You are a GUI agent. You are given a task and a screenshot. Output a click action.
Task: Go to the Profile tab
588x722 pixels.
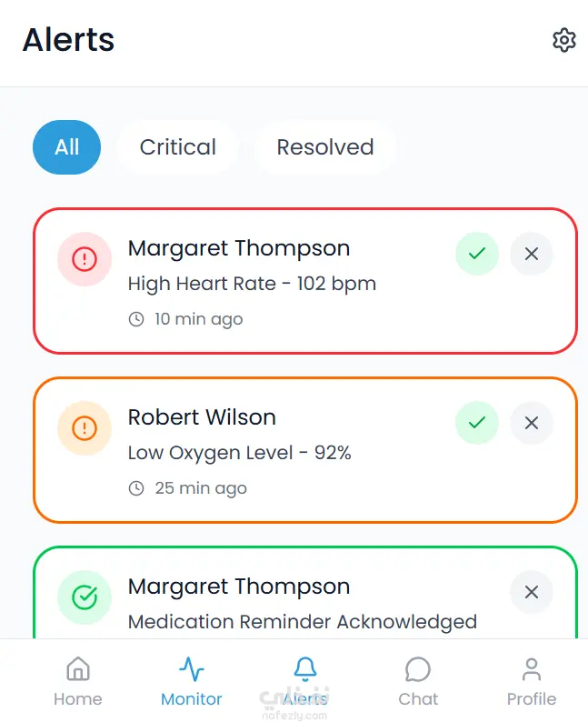(532, 682)
